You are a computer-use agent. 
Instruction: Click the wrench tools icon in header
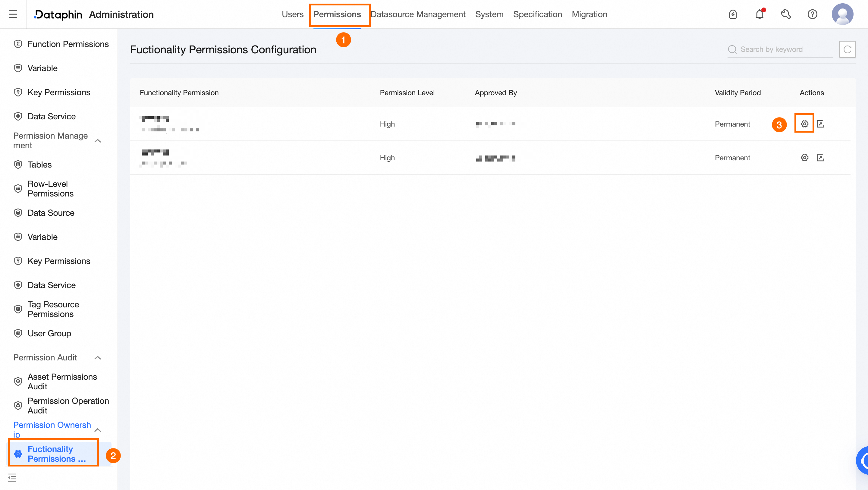tap(785, 14)
